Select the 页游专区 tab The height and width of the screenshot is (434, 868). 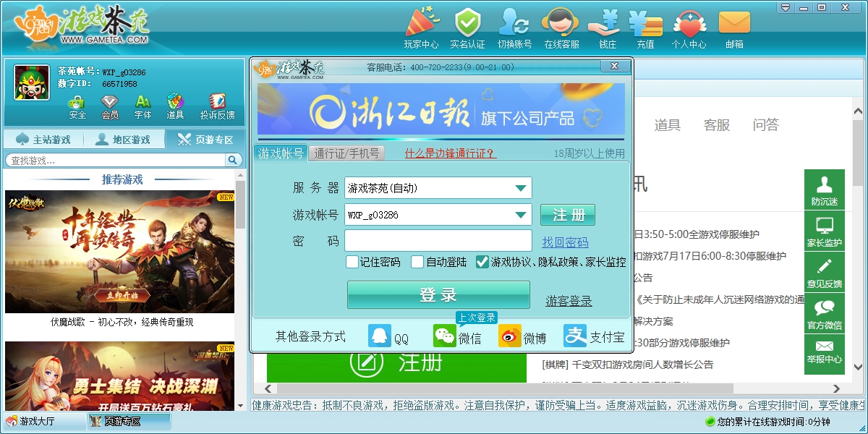205,140
